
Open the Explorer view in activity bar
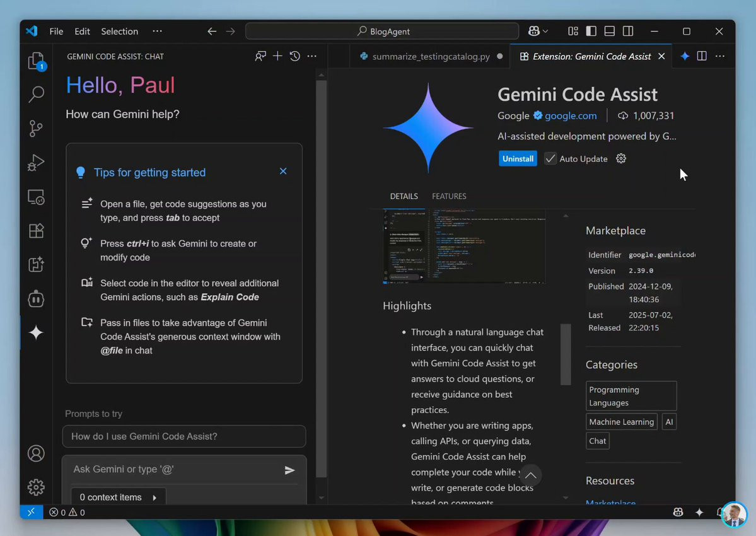click(36, 61)
